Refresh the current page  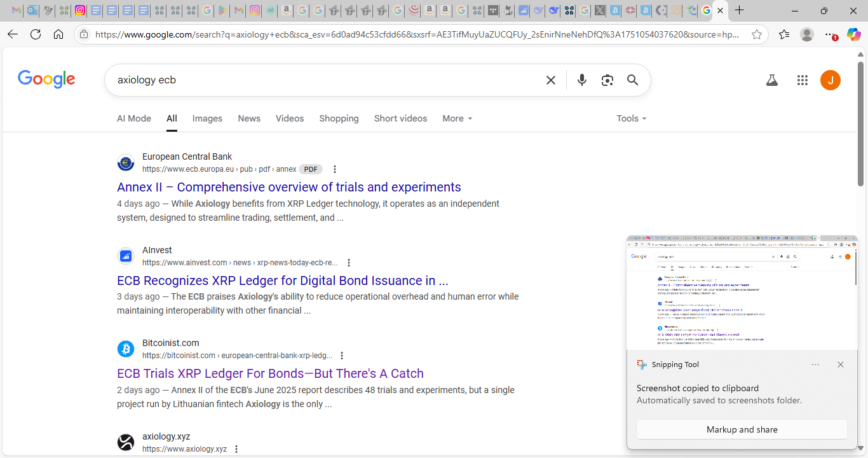tap(36, 34)
